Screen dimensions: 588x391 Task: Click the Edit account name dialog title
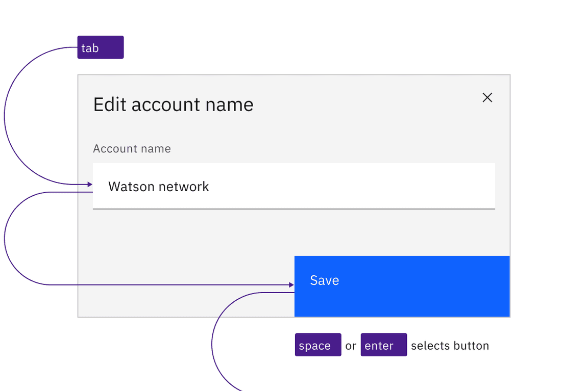point(173,105)
